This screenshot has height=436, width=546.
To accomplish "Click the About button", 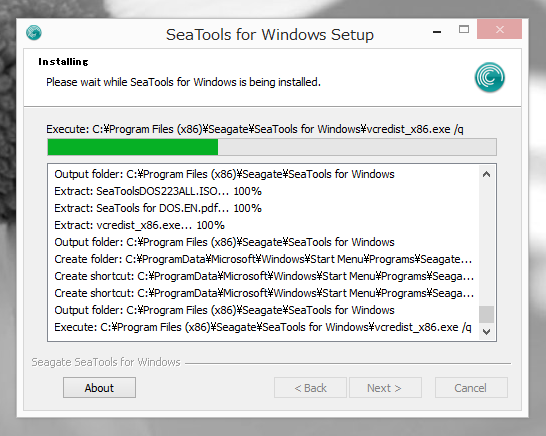I will point(99,388).
